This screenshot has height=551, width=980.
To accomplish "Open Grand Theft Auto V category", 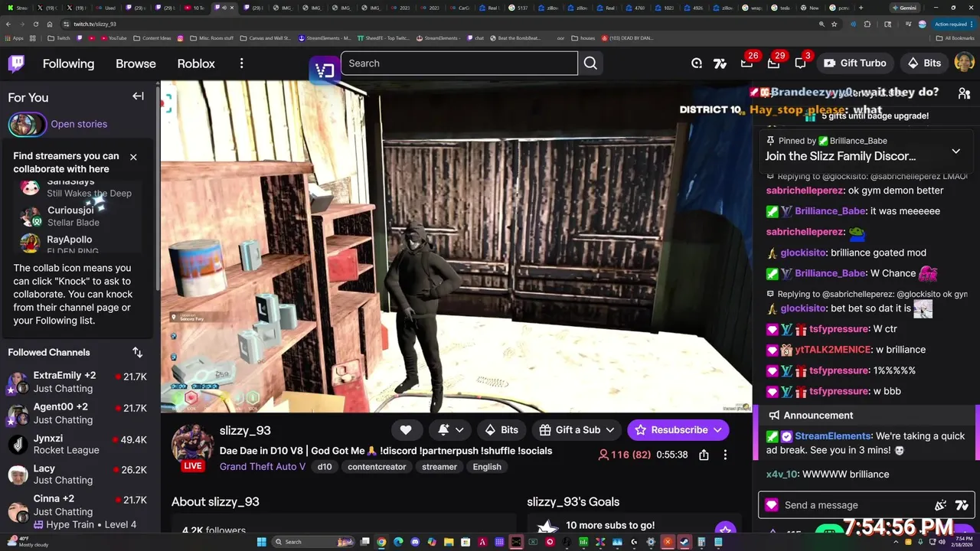I will [262, 467].
